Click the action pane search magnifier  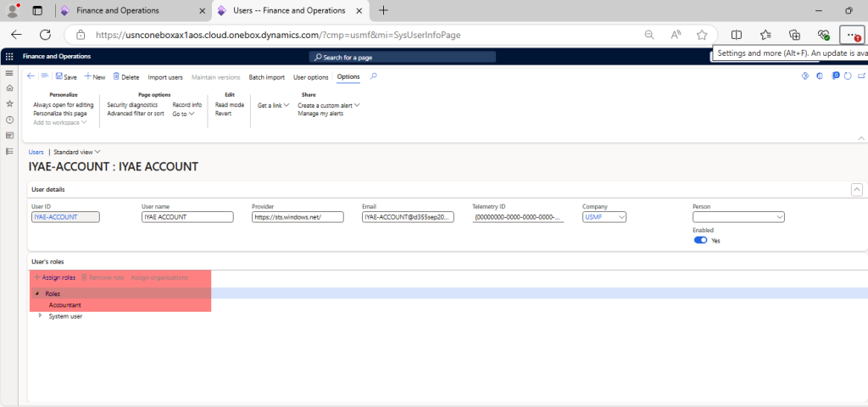click(x=374, y=76)
